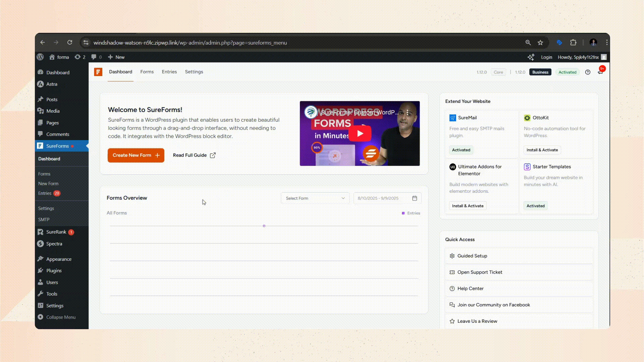Open New Form submenu item
The image size is (644, 362).
click(x=48, y=184)
